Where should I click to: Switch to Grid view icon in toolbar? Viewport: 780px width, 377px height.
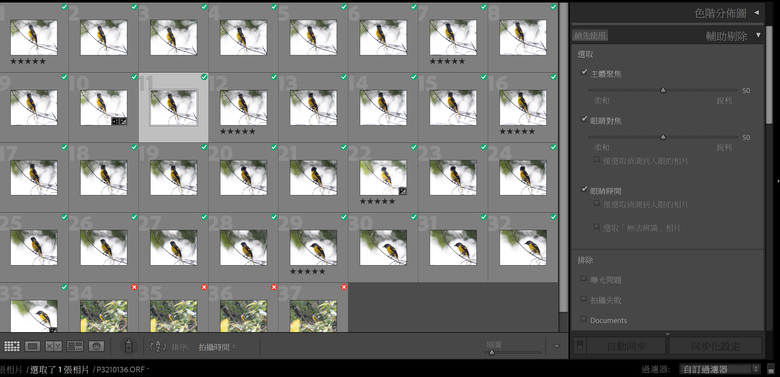click(11, 346)
